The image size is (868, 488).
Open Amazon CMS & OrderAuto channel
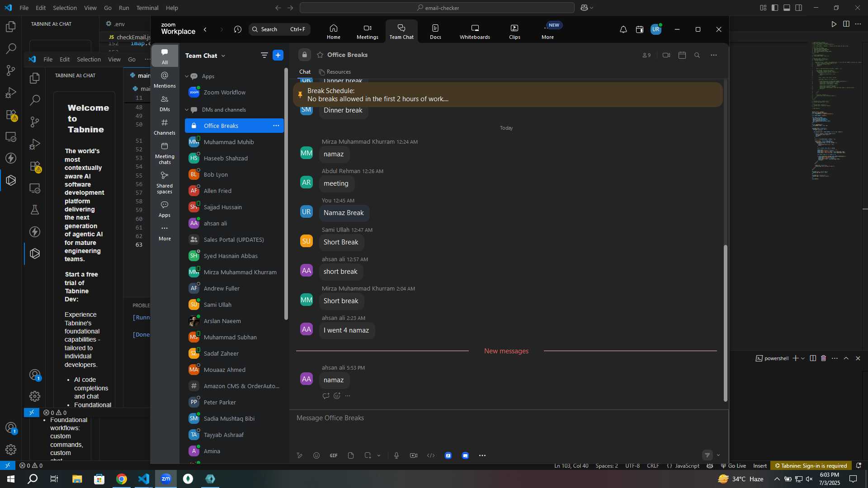click(234, 386)
